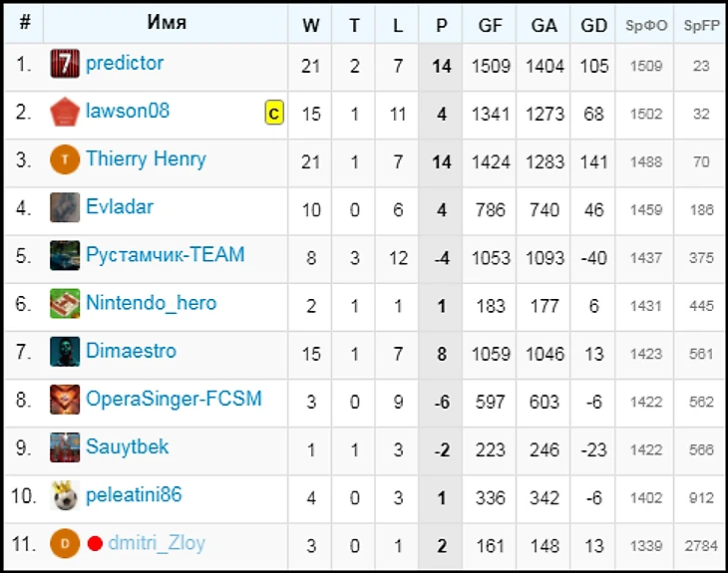The height and width of the screenshot is (573, 728).
Task: Open predictor's profile link
Action: pos(125,64)
